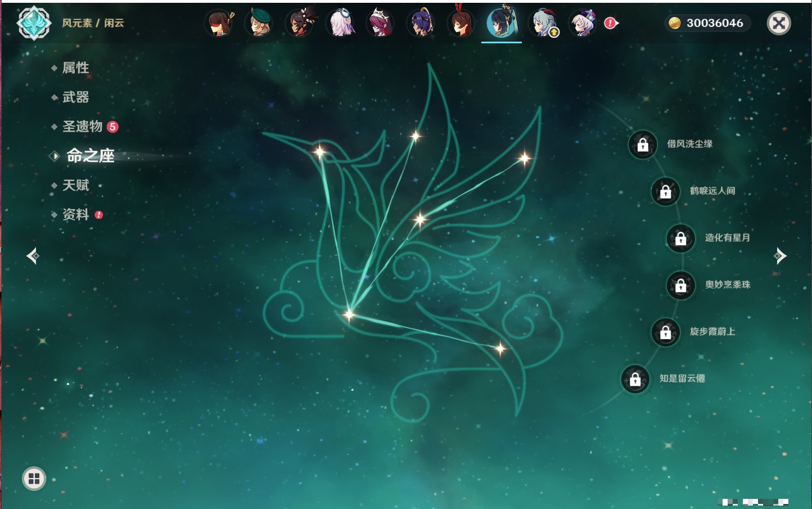Image resolution: width=812 pixels, height=509 pixels.
Task: Select the character portrait with red blindfold
Action: click(x=219, y=23)
